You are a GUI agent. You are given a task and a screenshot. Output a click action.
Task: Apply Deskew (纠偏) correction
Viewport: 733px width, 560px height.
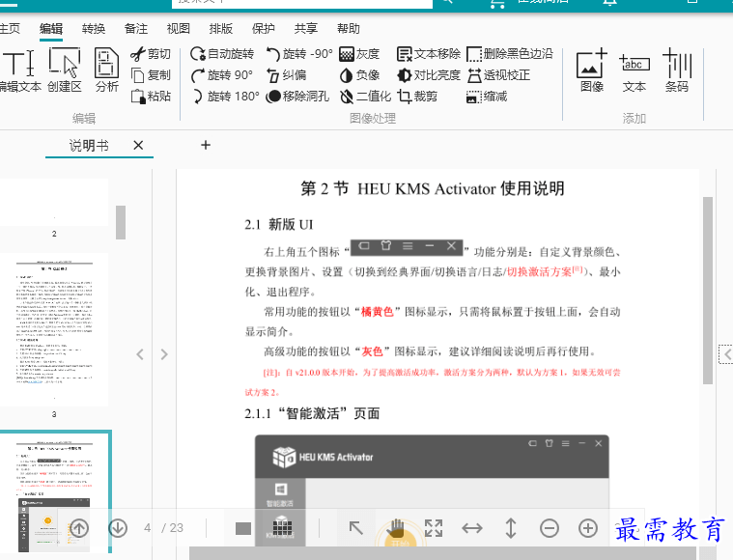pos(286,74)
